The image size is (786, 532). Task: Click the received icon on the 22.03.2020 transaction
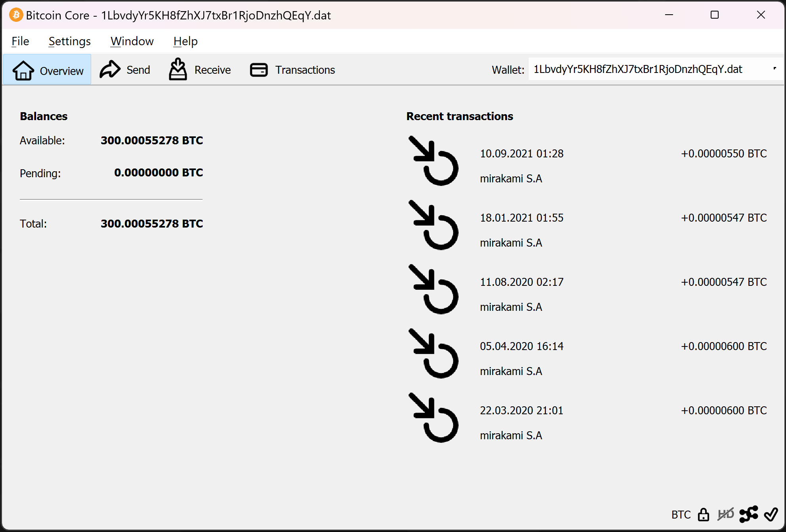[x=434, y=417]
